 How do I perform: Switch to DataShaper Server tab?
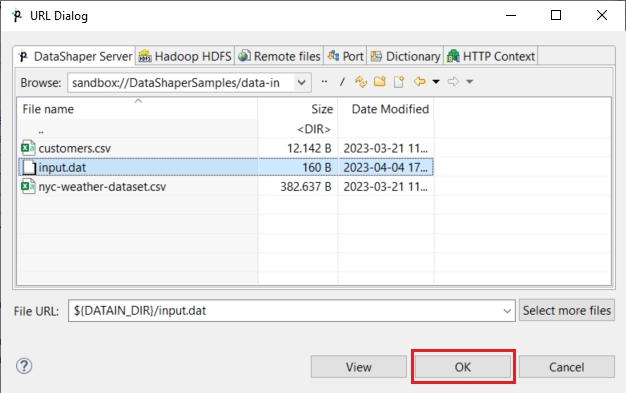pos(75,56)
